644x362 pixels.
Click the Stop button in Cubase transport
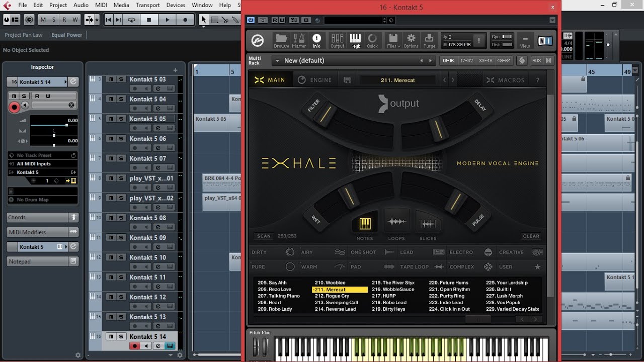(x=149, y=20)
